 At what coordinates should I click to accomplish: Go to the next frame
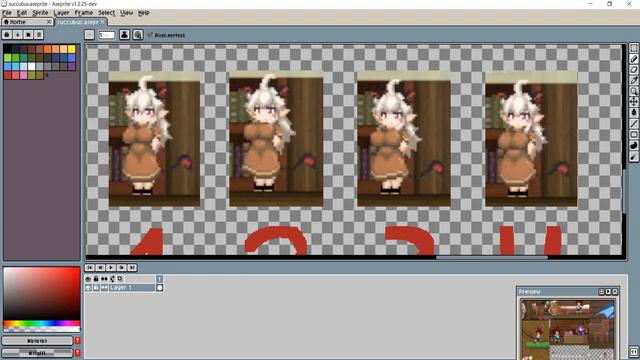(121, 267)
